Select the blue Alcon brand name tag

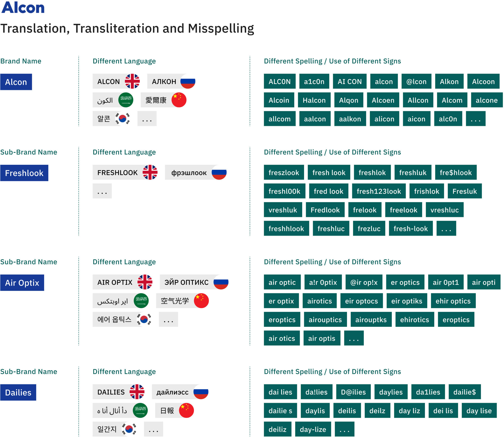[x=16, y=82]
